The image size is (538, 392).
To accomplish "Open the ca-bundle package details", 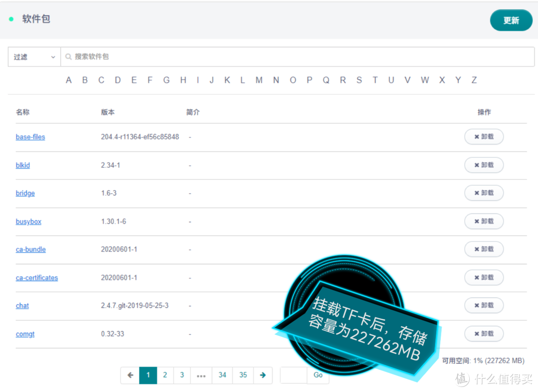I will 30,249.
